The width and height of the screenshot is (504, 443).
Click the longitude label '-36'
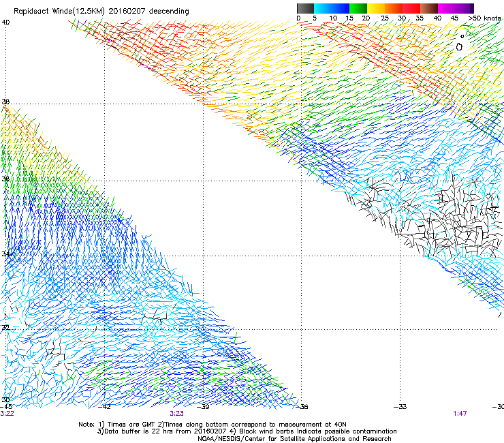click(x=302, y=407)
